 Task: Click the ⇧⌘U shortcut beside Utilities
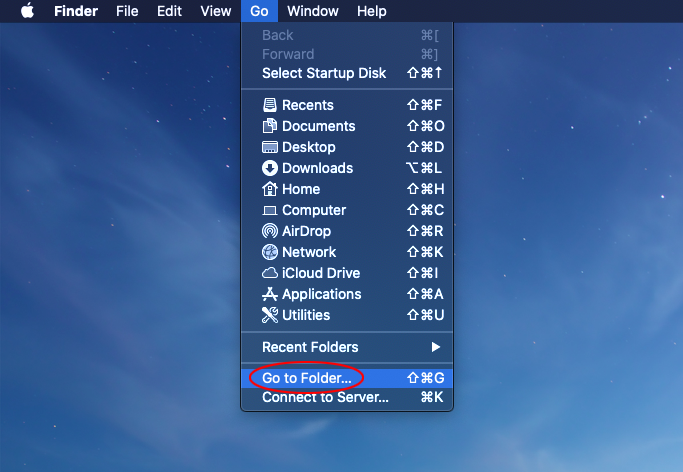click(425, 315)
